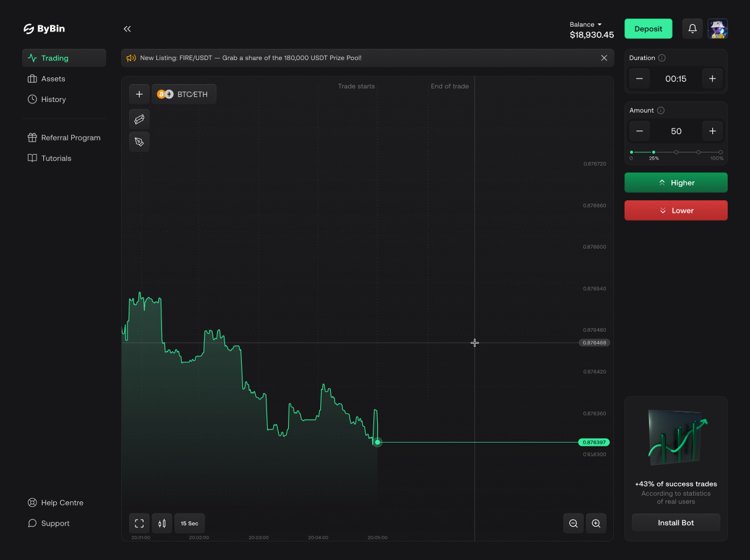Open fullscreen chart view
750x560 pixels.
coord(138,523)
